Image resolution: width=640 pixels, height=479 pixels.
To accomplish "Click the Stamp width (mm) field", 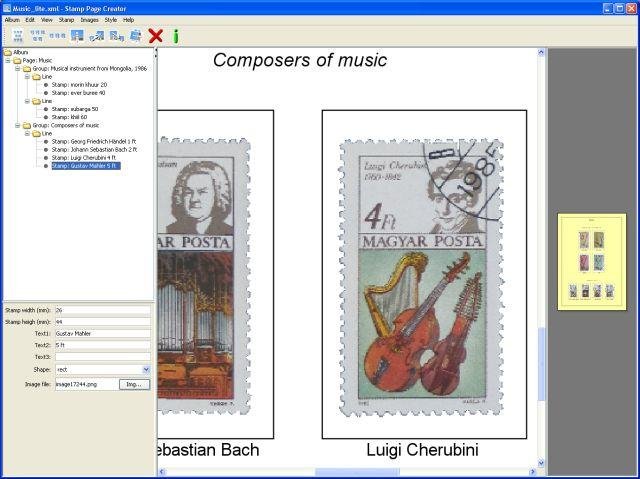I will 102,310.
